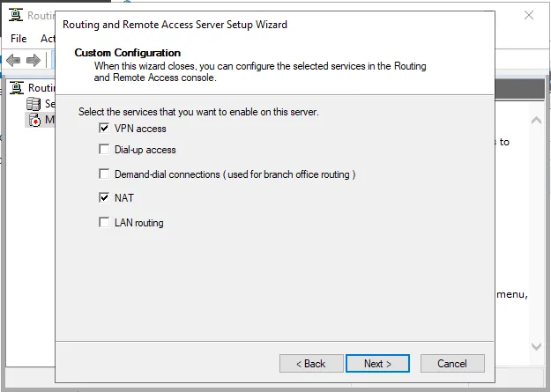
Task: Click the Back arrow in the toolbar
Action: tap(14, 60)
